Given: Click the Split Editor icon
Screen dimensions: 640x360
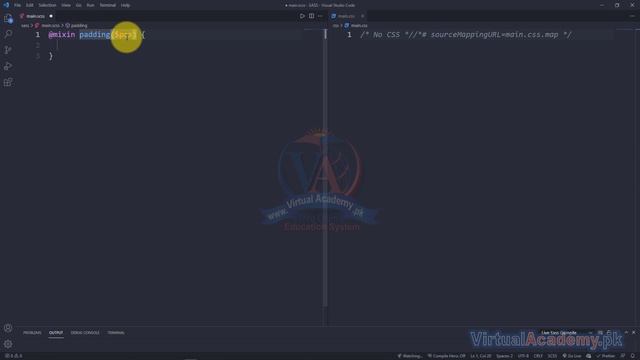Looking at the screenshot, I should 311,16.
